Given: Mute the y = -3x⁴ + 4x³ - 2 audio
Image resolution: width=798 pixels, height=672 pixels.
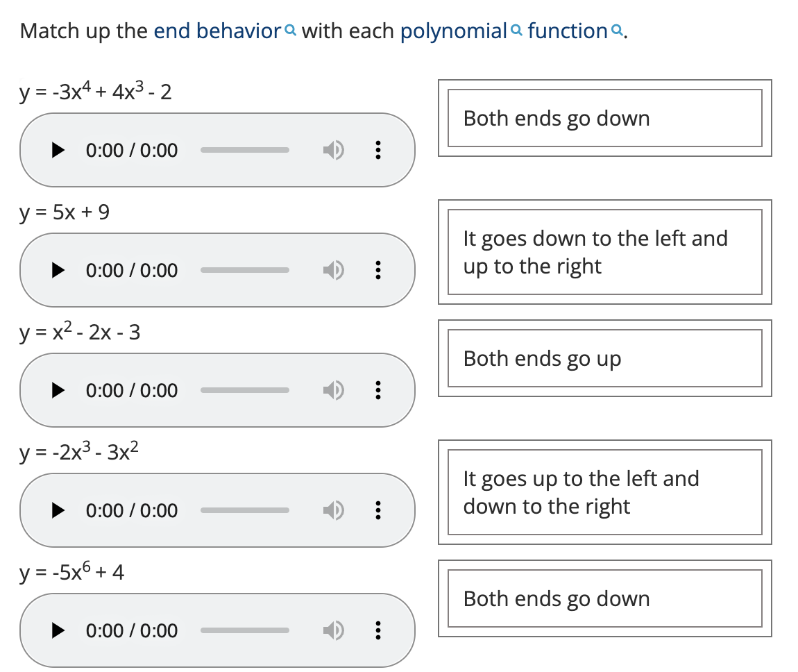Looking at the screenshot, I should point(332,150).
